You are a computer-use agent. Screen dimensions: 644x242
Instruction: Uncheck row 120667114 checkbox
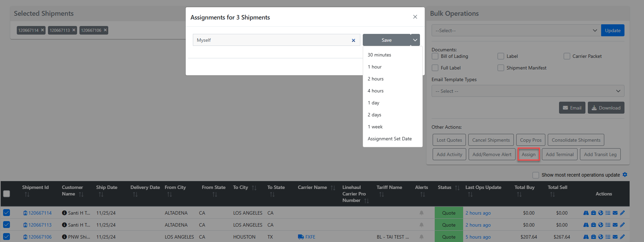click(7, 213)
